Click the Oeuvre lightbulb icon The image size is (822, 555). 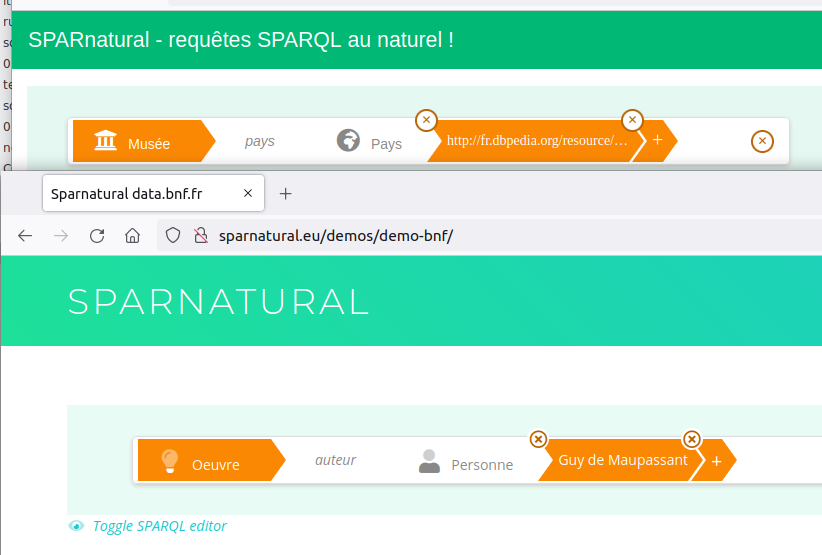(170, 461)
